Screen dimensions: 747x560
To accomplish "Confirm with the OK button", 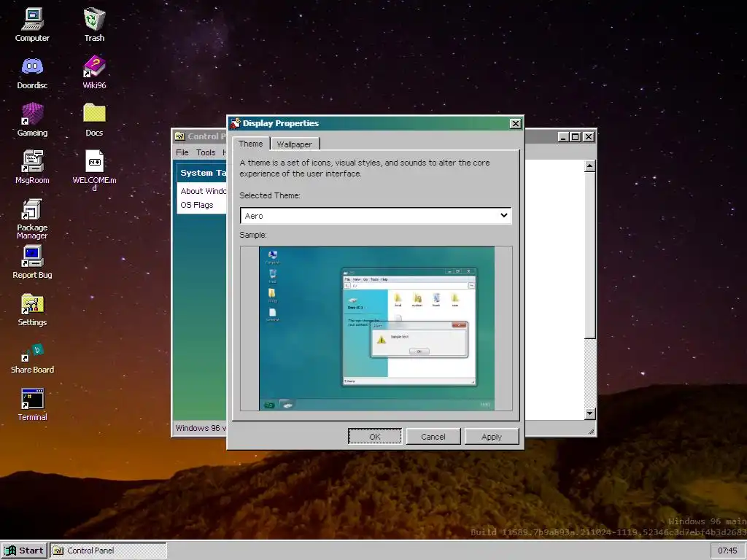I will coord(375,437).
